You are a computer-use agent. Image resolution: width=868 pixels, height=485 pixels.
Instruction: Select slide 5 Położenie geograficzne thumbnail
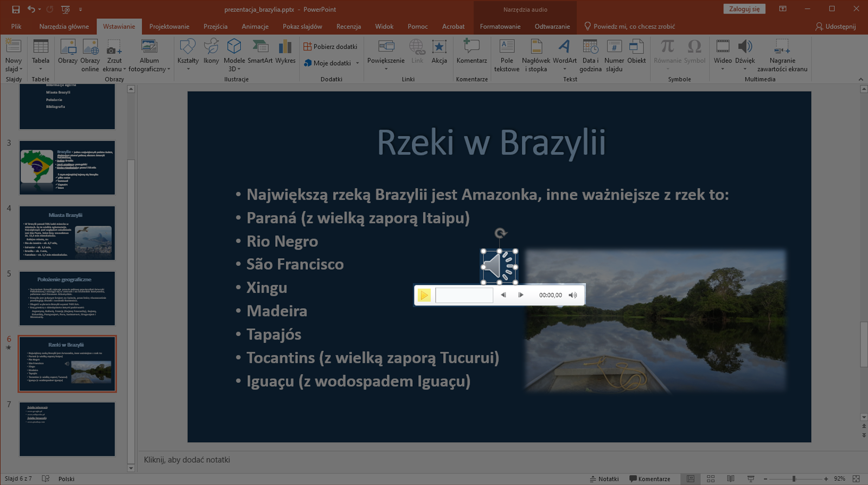(x=67, y=298)
